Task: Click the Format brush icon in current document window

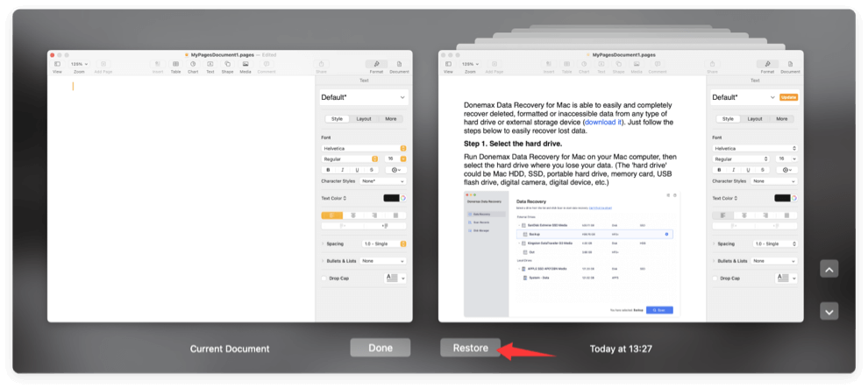Action: [x=376, y=64]
